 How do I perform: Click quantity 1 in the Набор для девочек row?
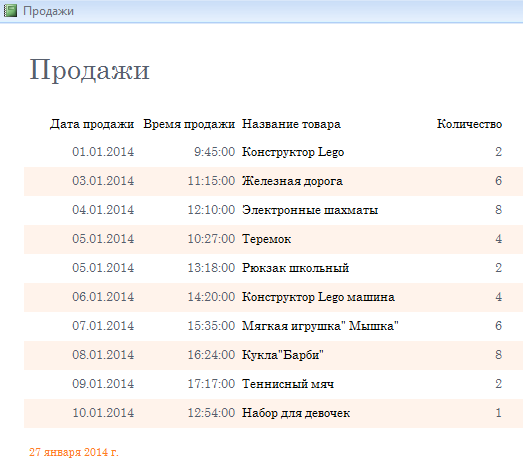click(498, 413)
